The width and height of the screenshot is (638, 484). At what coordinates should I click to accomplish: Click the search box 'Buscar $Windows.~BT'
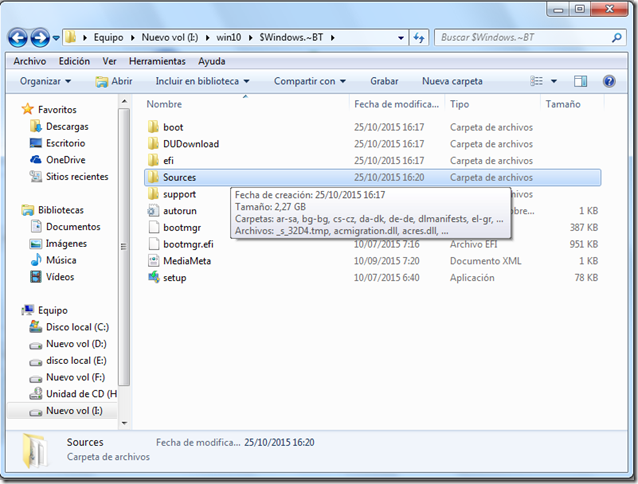(x=530, y=38)
